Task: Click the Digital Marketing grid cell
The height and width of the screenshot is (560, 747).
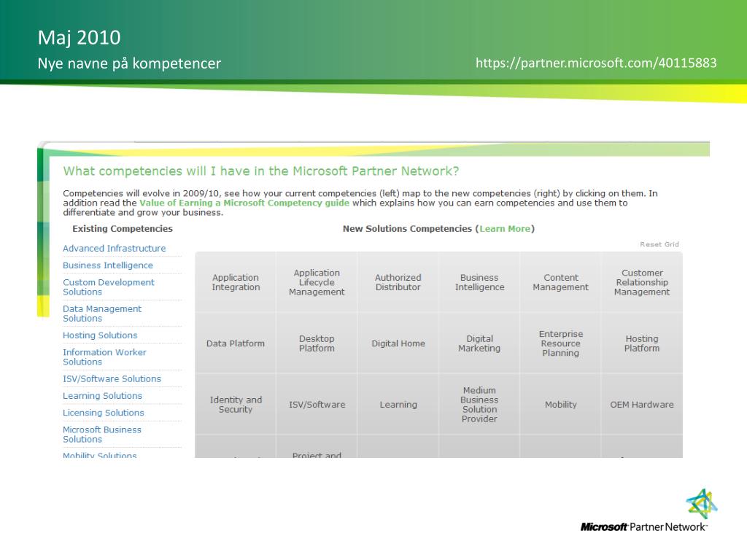Action: click(479, 343)
